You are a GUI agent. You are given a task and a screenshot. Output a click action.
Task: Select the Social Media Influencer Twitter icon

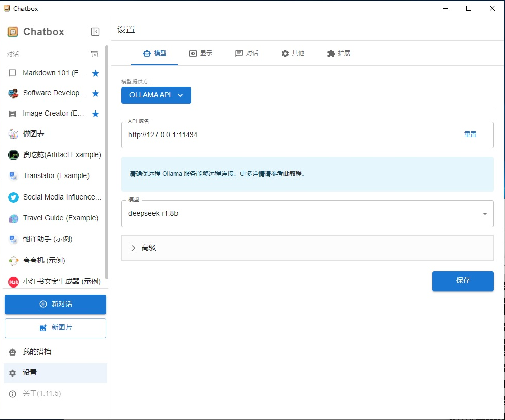click(13, 197)
